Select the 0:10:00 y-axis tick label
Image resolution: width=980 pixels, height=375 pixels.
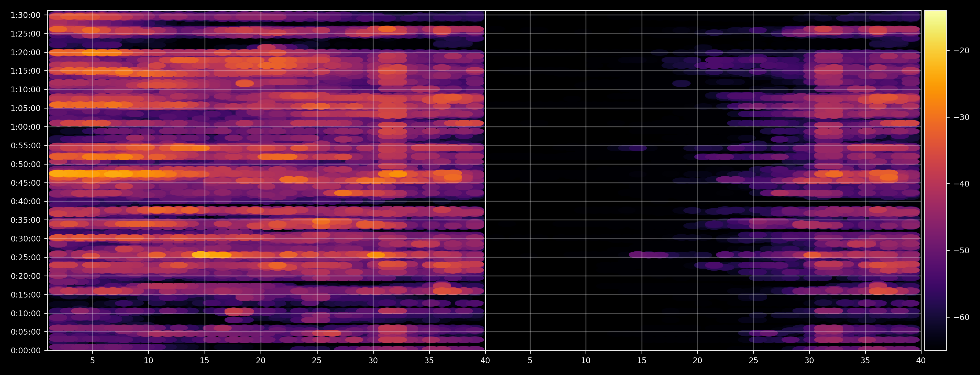(26, 313)
